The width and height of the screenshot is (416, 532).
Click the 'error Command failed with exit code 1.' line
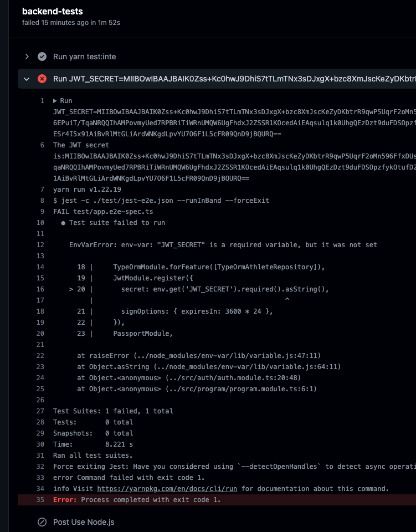[x=129, y=478]
